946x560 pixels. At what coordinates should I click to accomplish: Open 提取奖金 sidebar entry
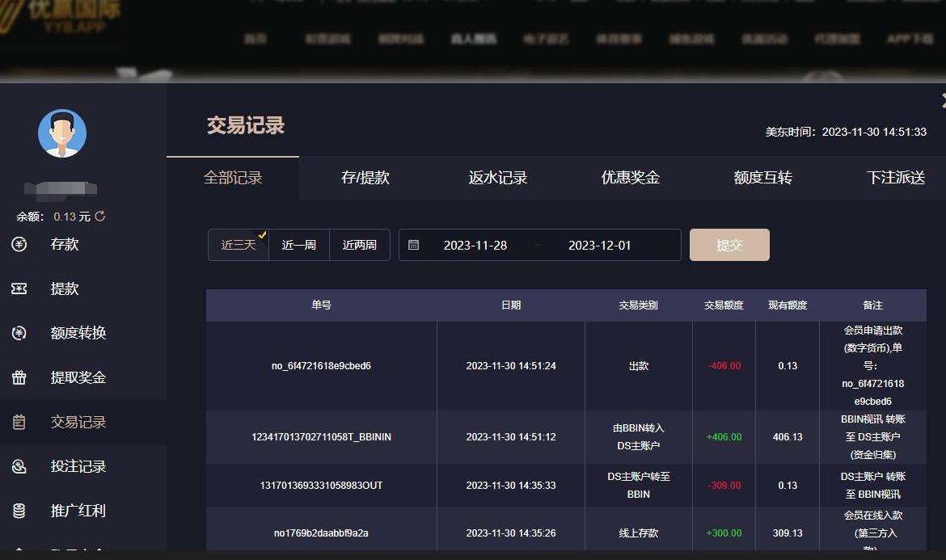coord(78,377)
